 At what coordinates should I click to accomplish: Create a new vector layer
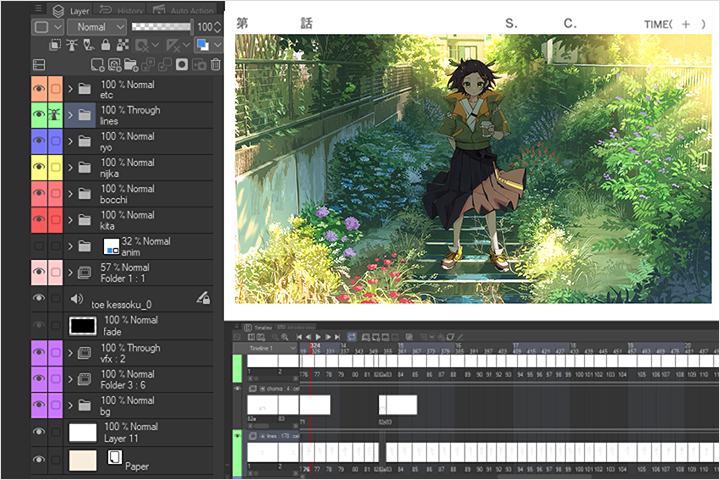click(x=114, y=65)
